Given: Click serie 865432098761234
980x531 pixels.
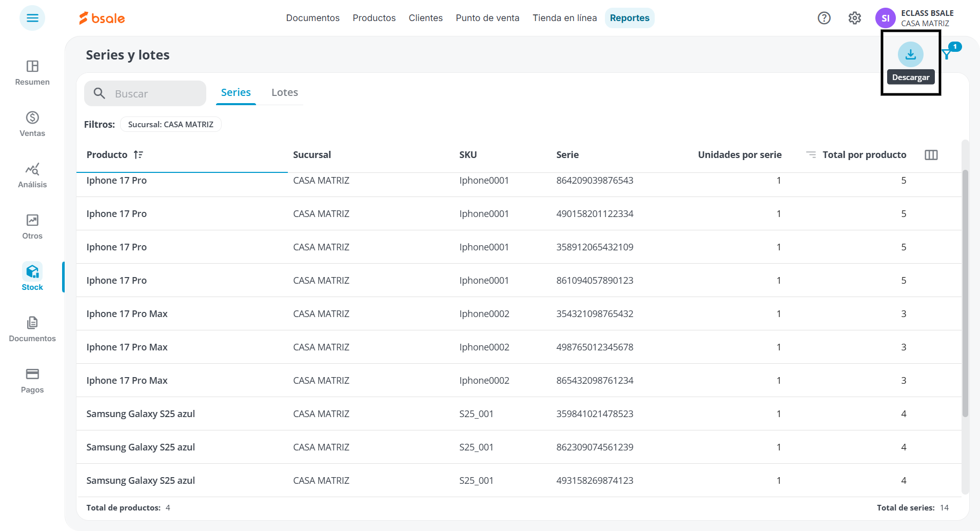Looking at the screenshot, I should click(595, 381).
